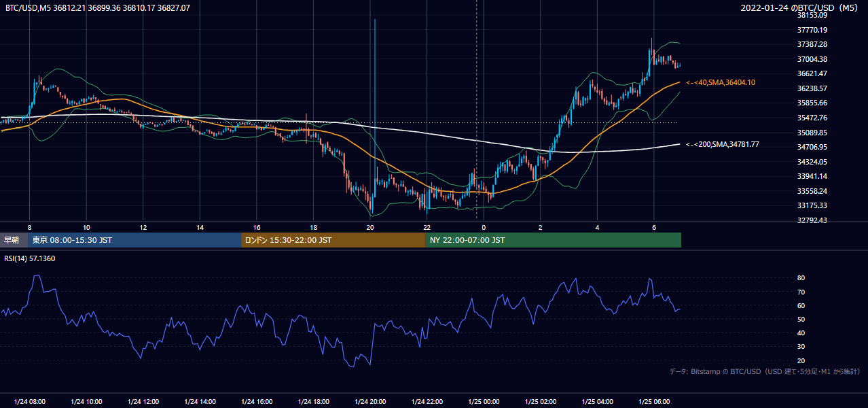Viewport: 868px width, 408px height.
Task: Click the Bitstamp data source note
Action: click(x=765, y=371)
